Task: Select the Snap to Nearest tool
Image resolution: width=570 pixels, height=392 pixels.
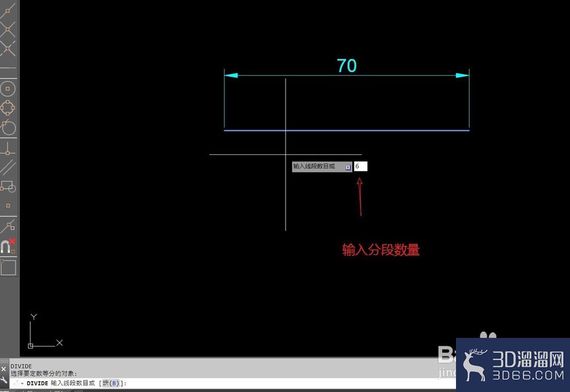Action: click(7, 226)
